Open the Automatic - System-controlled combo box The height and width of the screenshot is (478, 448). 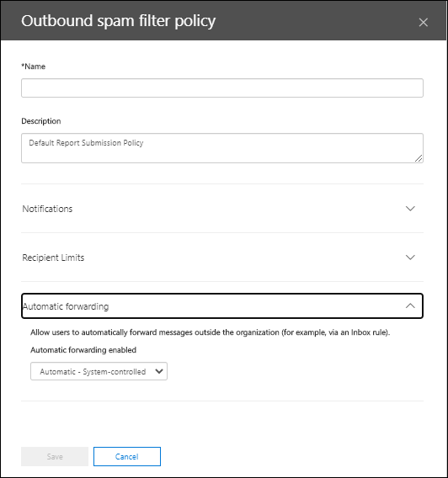click(x=99, y=371)
